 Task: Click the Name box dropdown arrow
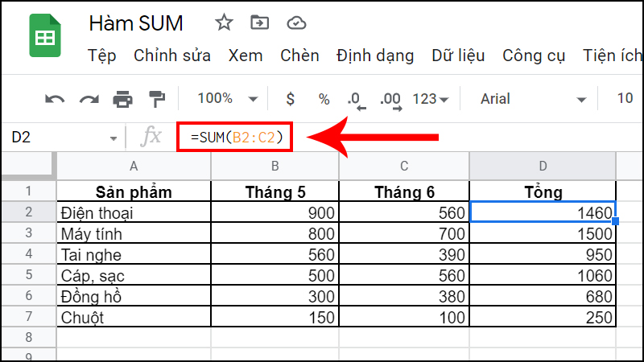113,138
